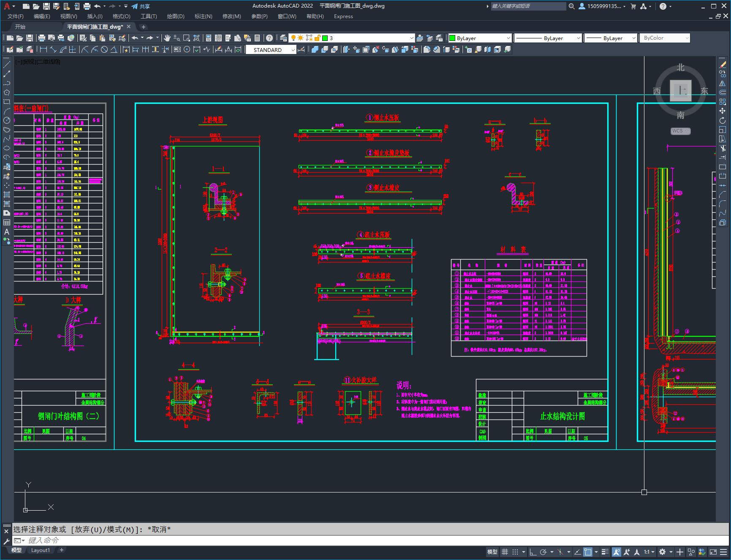731x560 pixels.
Task: Choose the Hatch tool in draw toolbar
Action: point(7,195)
